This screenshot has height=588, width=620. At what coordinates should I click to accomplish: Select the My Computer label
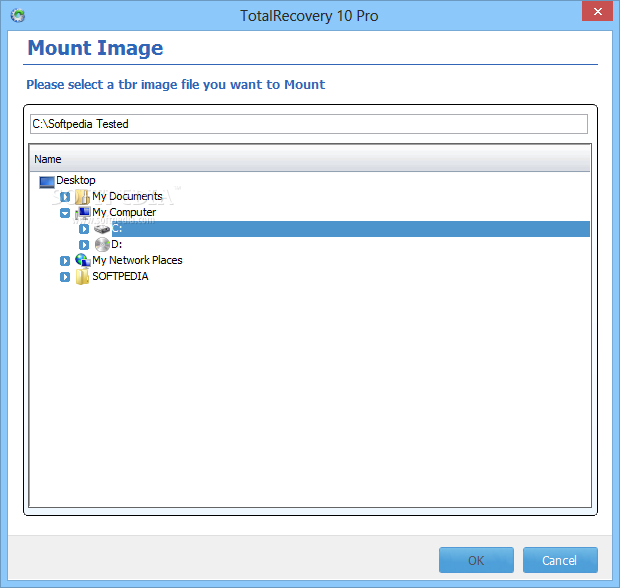tap(124, 212)
